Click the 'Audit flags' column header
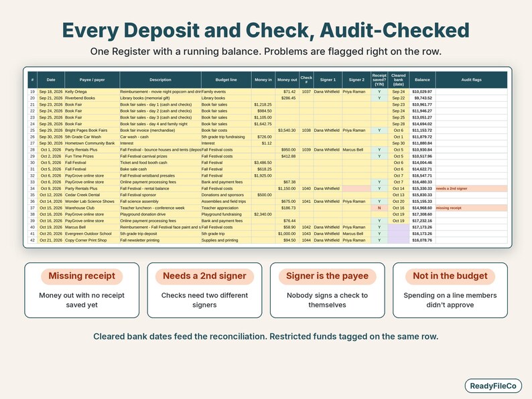The height and width of the screenshot is (399, 532). pos(472,80)
